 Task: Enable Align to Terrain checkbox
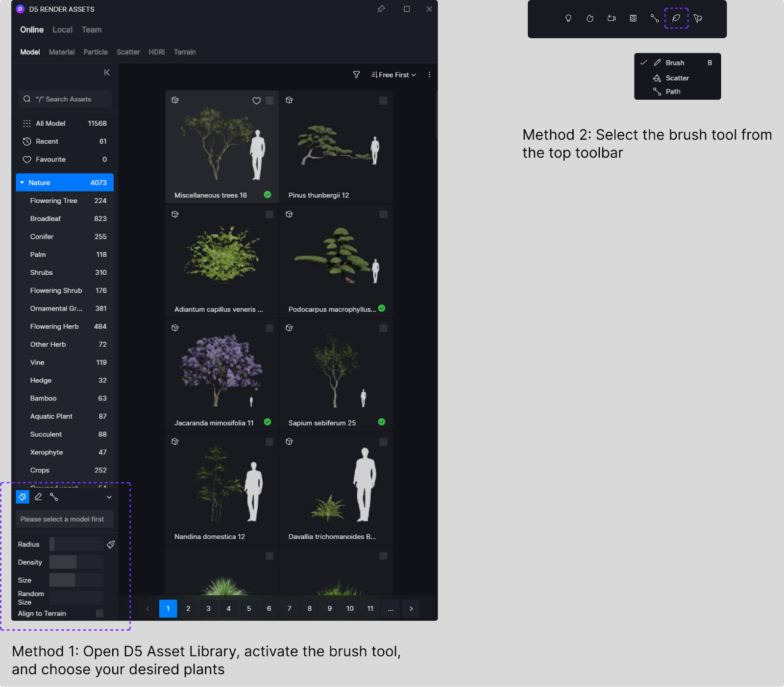99,613
